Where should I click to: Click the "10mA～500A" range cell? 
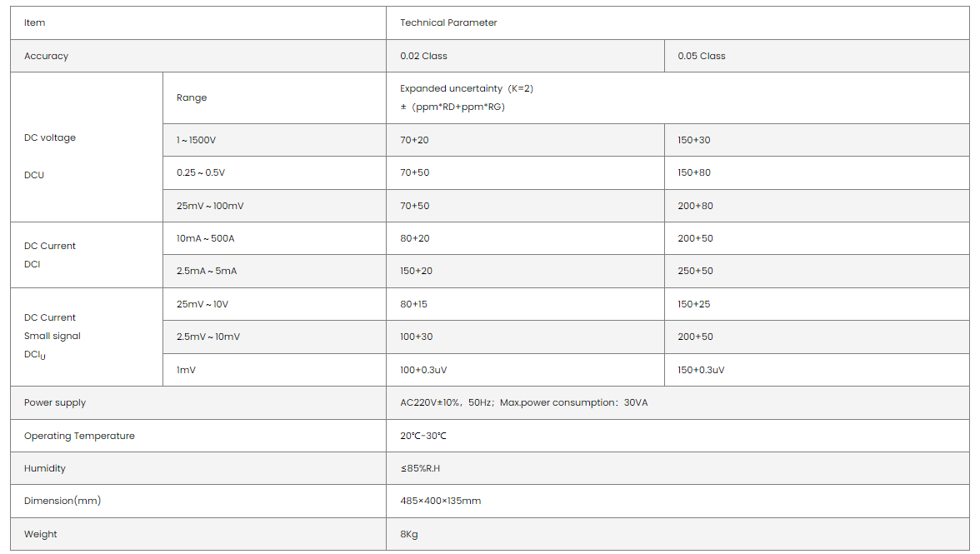pos(205,238)
